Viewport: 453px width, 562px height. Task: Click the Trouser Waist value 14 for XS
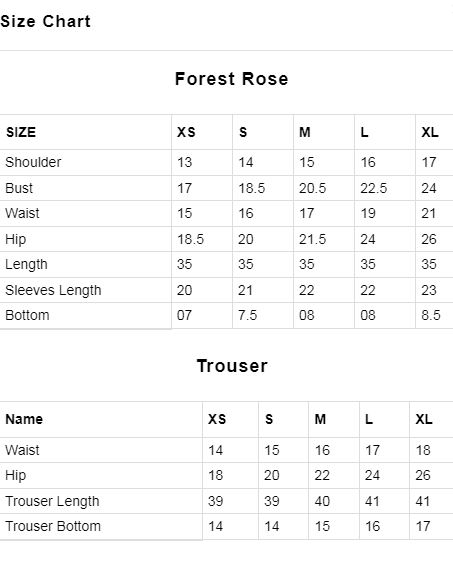point(215,450)
